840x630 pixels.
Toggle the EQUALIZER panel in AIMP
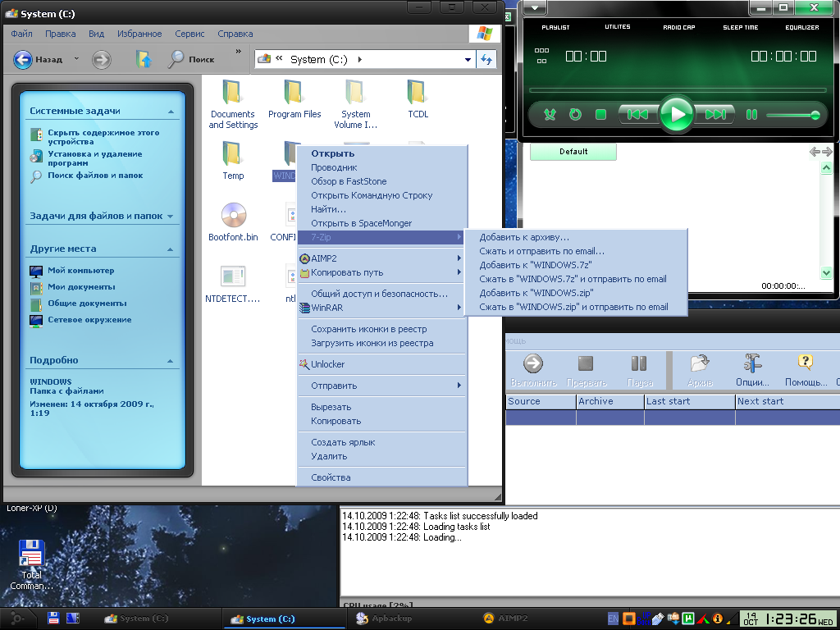coord(801,27)
